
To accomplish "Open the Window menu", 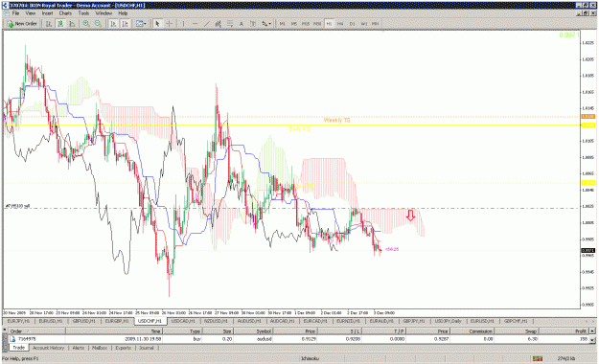I will click(104, 13).
